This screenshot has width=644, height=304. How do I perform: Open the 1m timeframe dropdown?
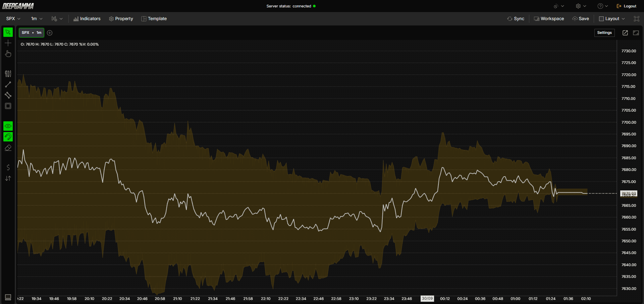point(37,19)
